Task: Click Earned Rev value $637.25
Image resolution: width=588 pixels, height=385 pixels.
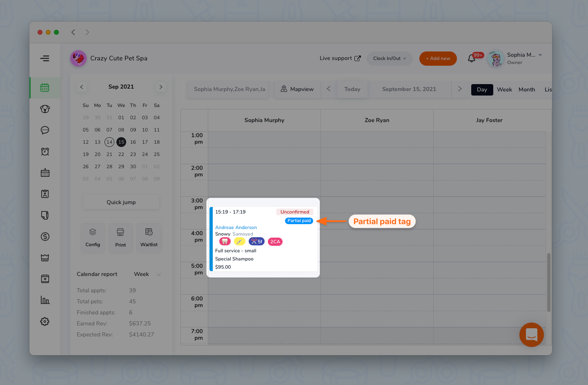Action: point(140,324)
